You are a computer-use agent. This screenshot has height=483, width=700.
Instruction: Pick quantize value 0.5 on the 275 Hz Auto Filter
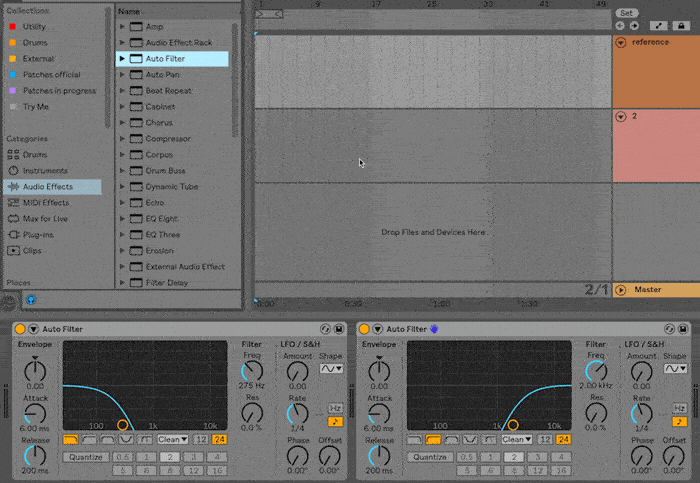123,457
